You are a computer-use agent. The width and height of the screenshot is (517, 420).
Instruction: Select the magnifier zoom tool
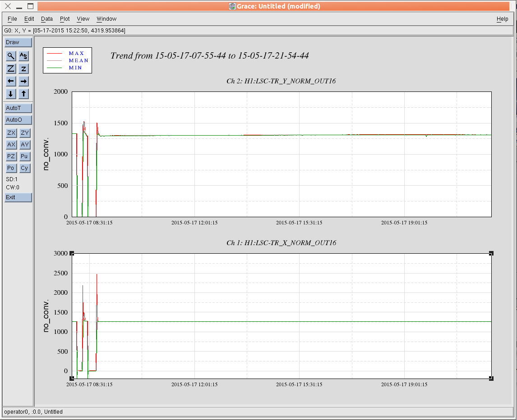(x=11, y=56)
